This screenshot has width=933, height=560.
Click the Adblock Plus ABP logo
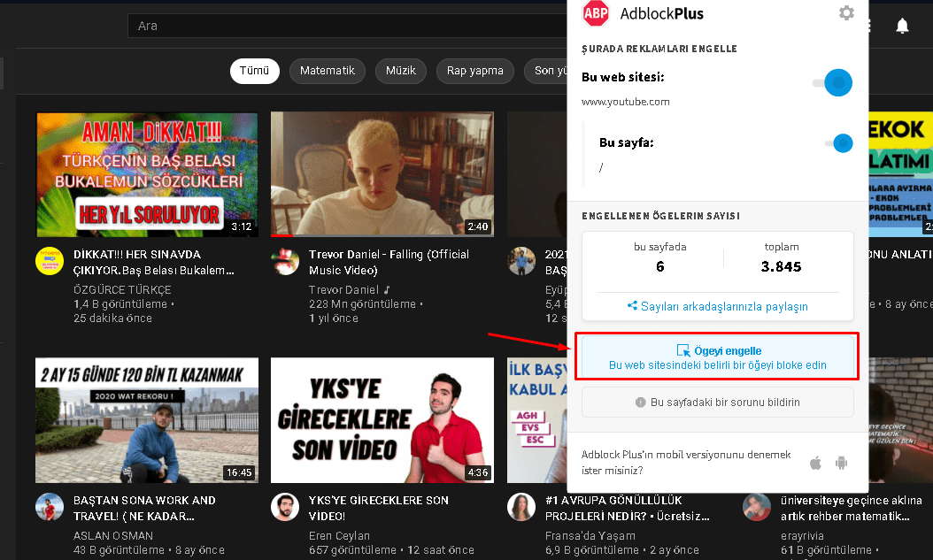click(596, 13)
